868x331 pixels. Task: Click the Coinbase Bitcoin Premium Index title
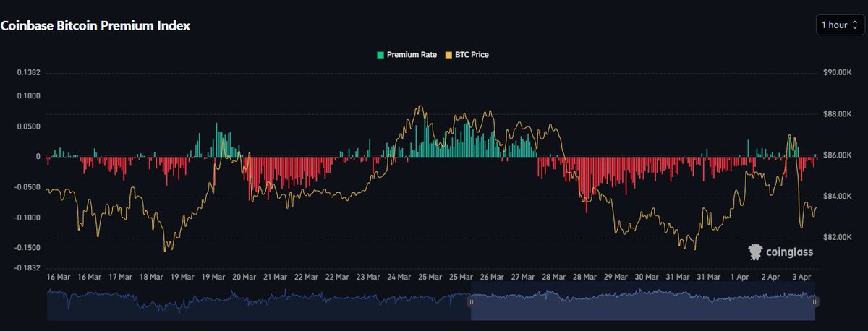pyautogui.click(x=95, y=25)
